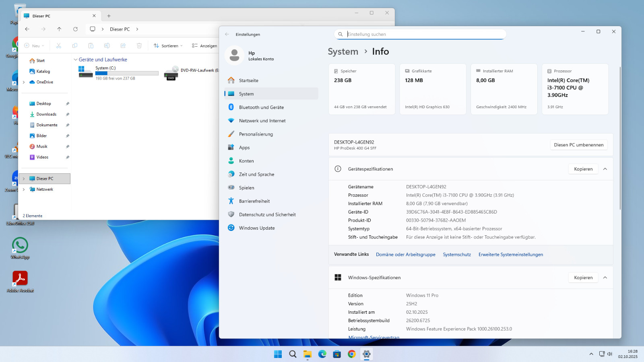Open the Sortieren dropdown
The width and height of the screenshot is (644, 362).
(x=168, y=46)
